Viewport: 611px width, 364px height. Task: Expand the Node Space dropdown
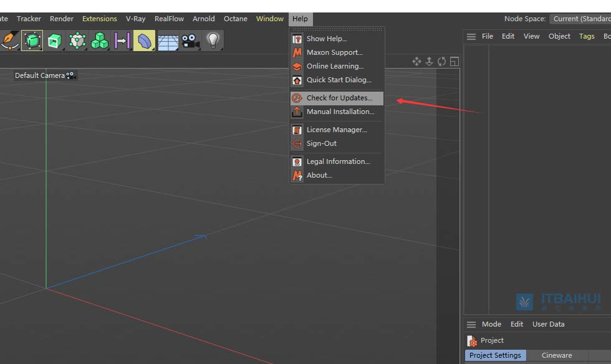click(x=580, y=19)
